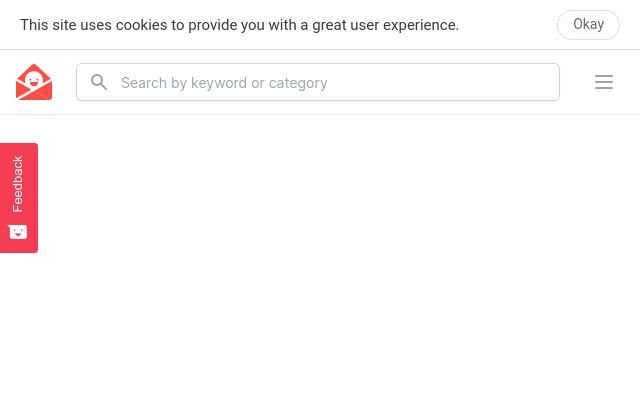Click the white smiling face feedback icon
Image resolution: width=640 pixels, height=395 pixels.
click(x=18, y=232)
